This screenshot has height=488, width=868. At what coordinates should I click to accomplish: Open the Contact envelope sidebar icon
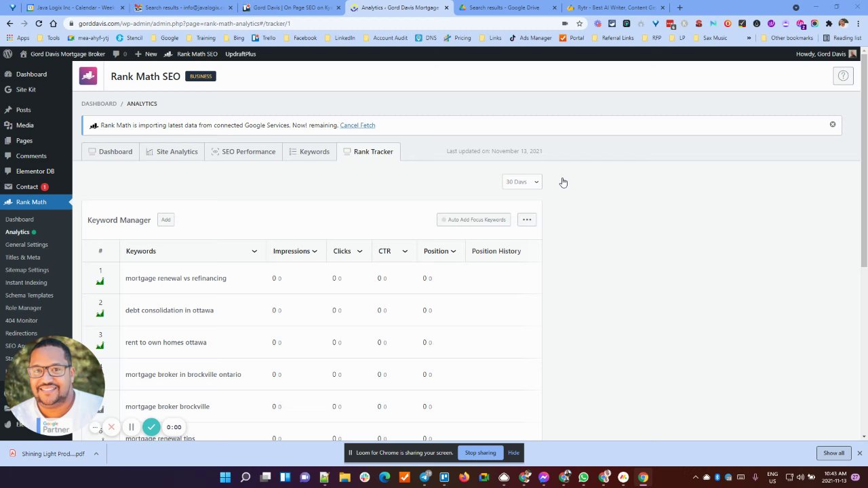(x=7, y=187)
